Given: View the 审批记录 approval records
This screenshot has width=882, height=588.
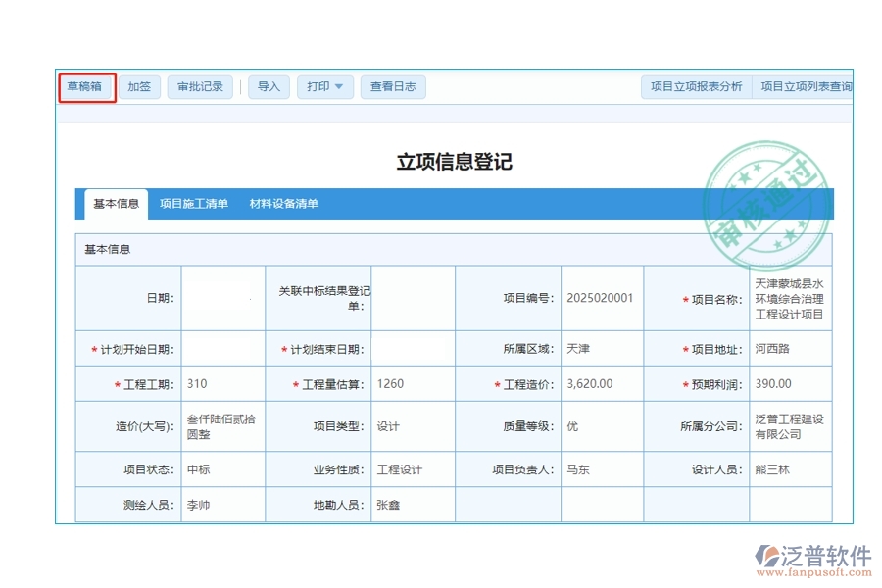Looking at the screenshot, I should tap(199, 86).
